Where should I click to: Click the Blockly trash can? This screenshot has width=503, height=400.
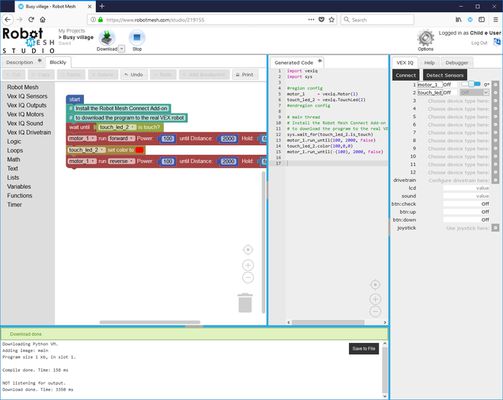pos(245,303)
